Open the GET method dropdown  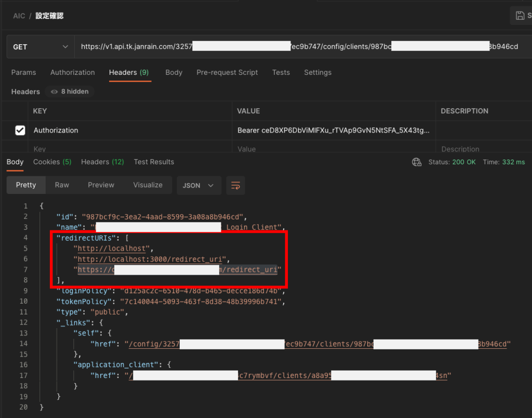coord(41,47)
